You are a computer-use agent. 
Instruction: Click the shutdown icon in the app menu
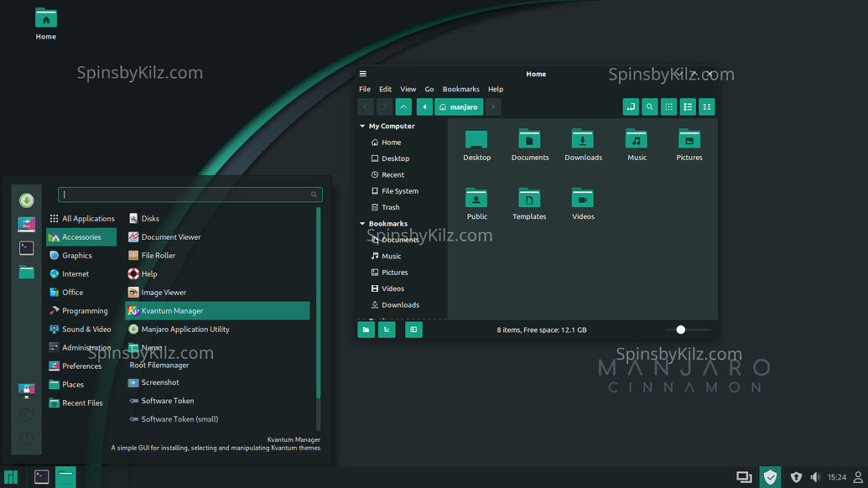pos(26,438)
